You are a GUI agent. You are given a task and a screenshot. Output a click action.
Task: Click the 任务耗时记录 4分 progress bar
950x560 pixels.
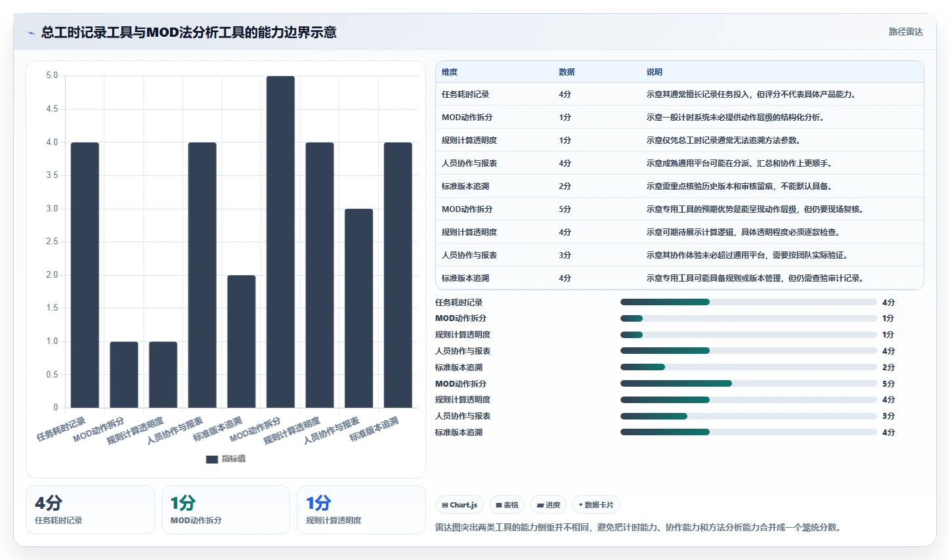pyautogui.click(x=748, y=302)
